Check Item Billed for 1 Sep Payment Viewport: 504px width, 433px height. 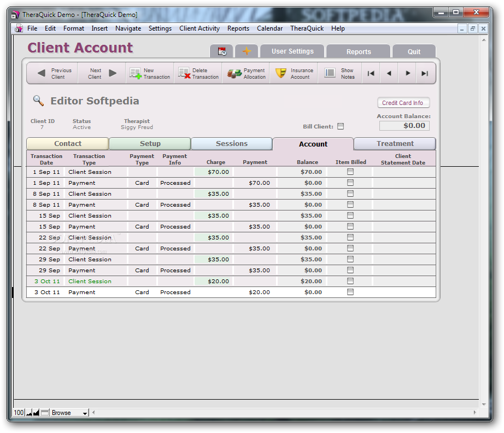pyautogui.click(x=350, y=183)
